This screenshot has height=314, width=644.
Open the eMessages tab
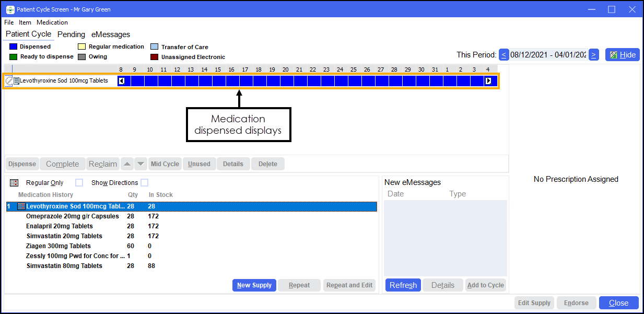(111, 34)
